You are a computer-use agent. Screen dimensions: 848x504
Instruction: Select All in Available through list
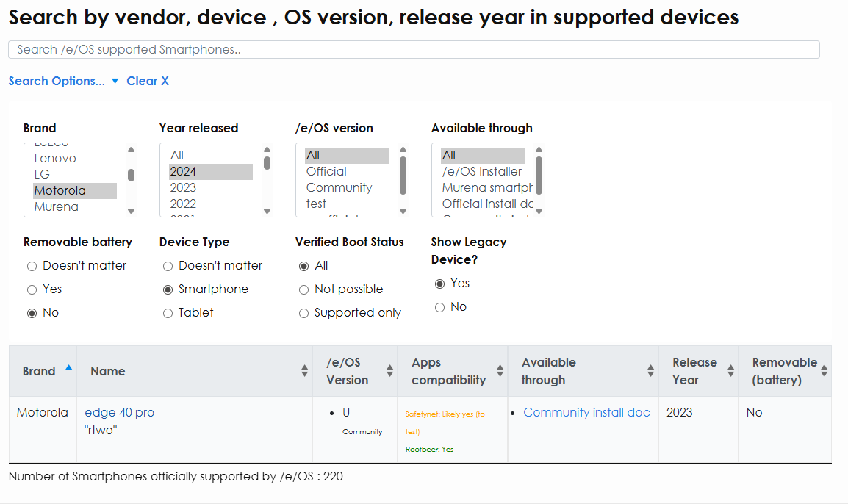click(x=482, y=155)
